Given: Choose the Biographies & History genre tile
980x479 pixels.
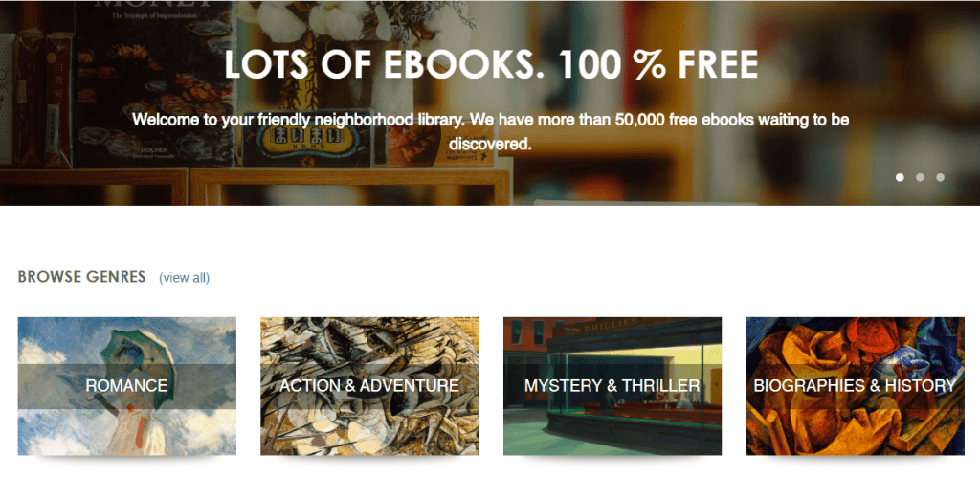Looking at the screenshot, I should coord(855,386).
